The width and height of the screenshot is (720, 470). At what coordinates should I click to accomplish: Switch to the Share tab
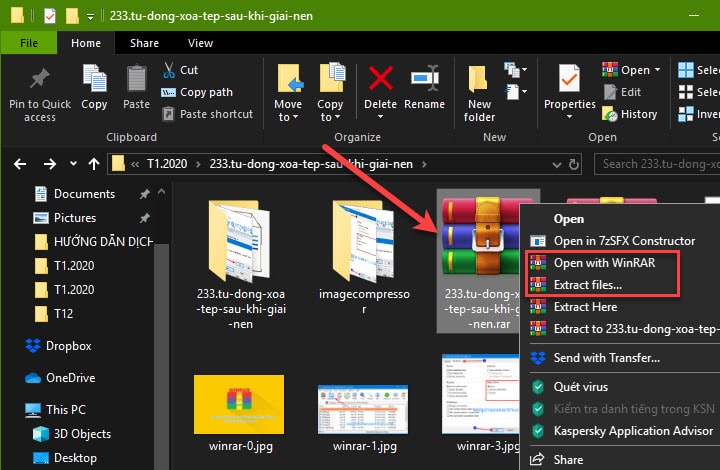tap(144, 43)
